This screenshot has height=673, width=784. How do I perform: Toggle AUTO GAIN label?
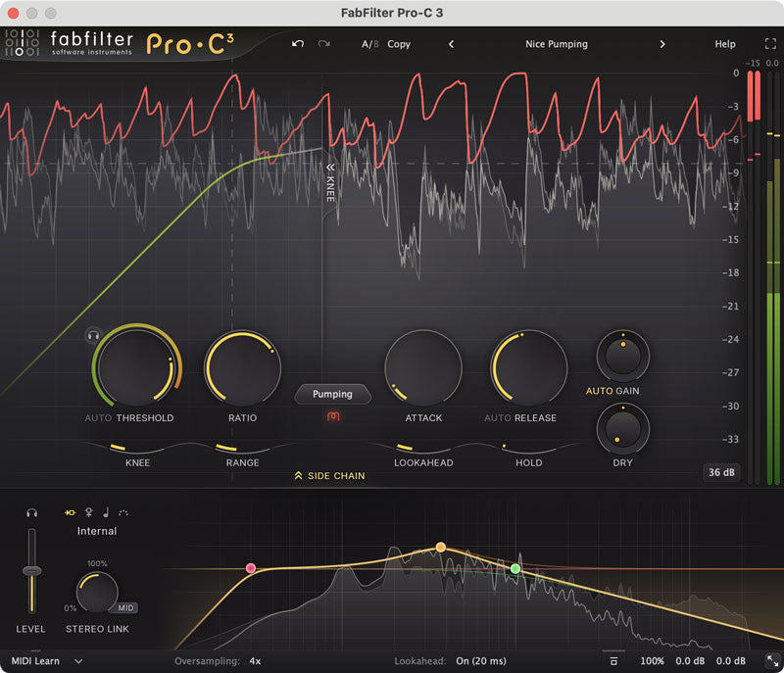coord(612,391)
